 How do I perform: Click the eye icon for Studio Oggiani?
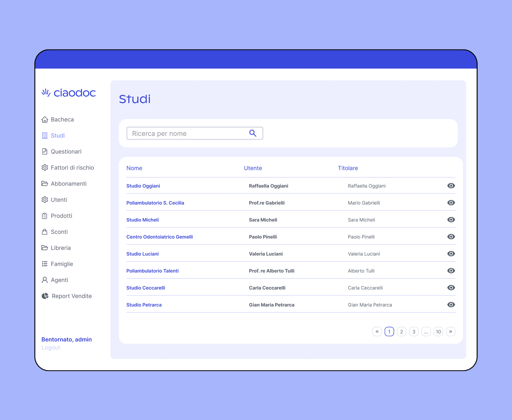(451, 186)
